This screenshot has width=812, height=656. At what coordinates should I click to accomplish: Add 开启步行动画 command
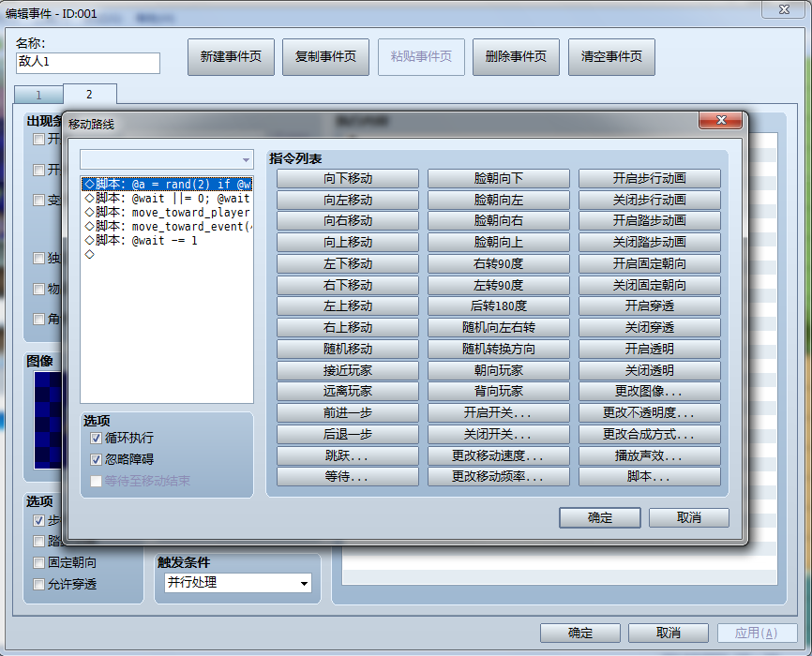tap(650, 179)
